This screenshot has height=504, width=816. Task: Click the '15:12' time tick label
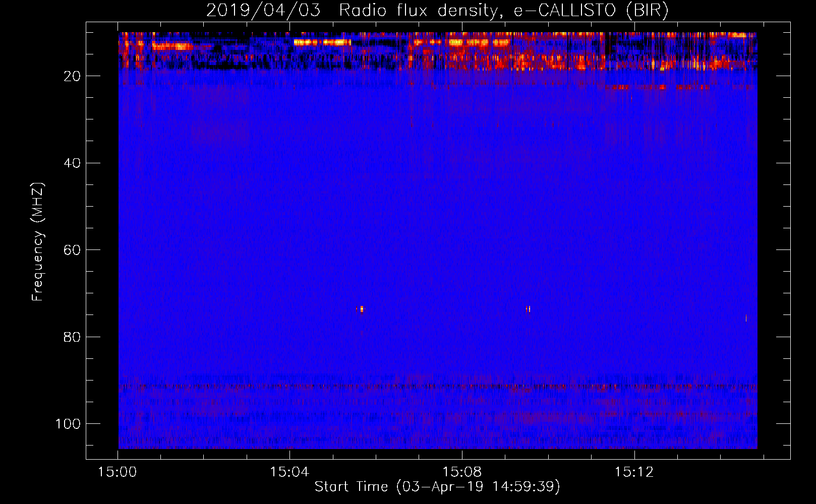634,472
